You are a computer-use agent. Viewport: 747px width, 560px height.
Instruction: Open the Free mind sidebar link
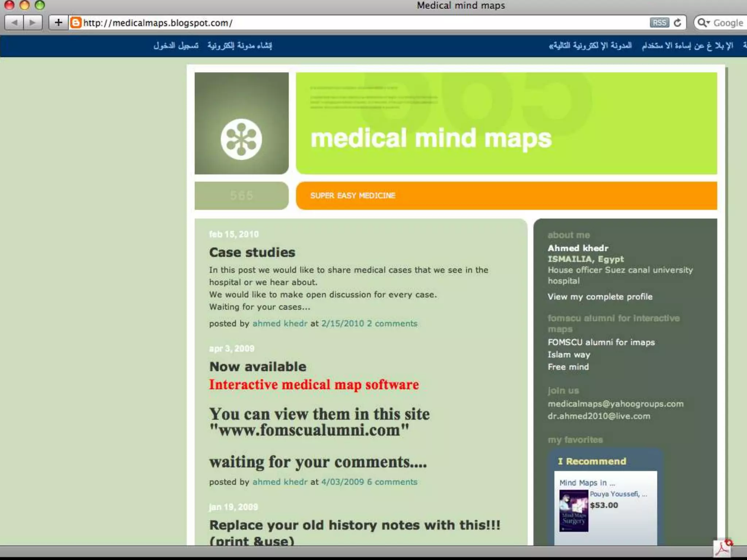pos(568,367)
